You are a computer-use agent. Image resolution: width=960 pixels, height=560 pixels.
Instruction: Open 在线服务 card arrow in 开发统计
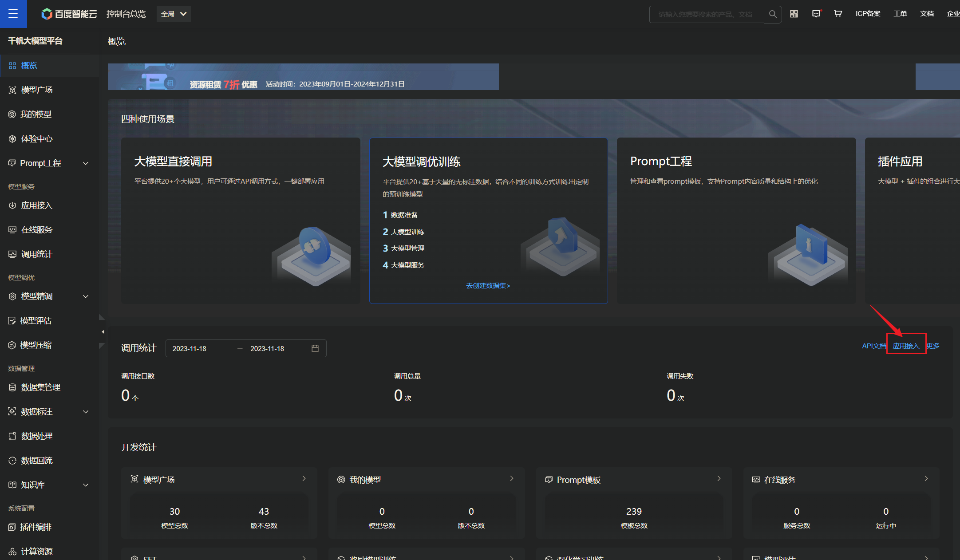(x=926, y=478)
